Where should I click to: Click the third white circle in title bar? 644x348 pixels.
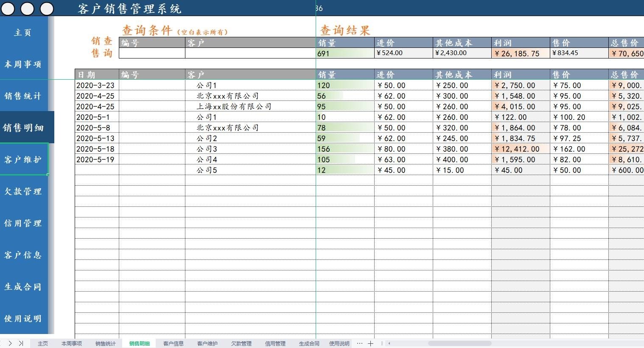(x=47, y=8)
